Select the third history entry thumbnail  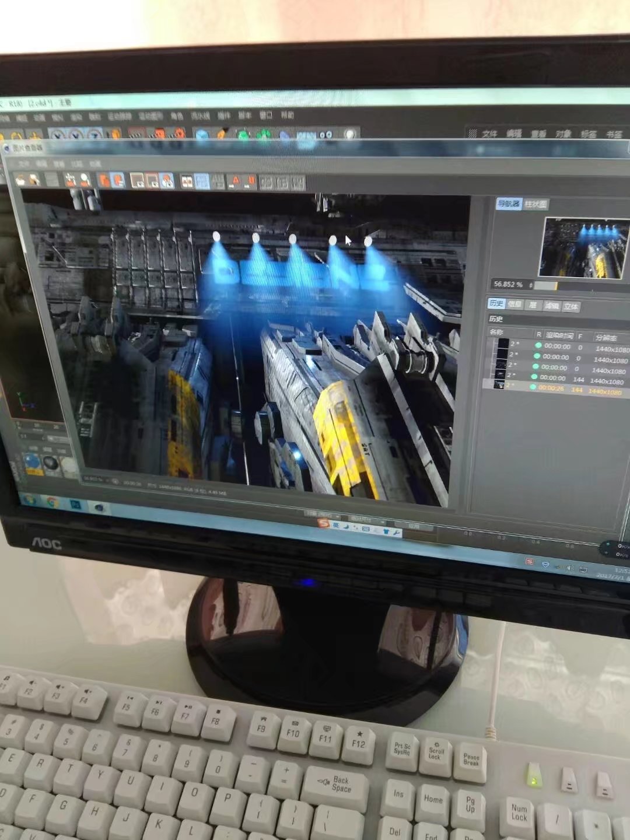(500, 365)
